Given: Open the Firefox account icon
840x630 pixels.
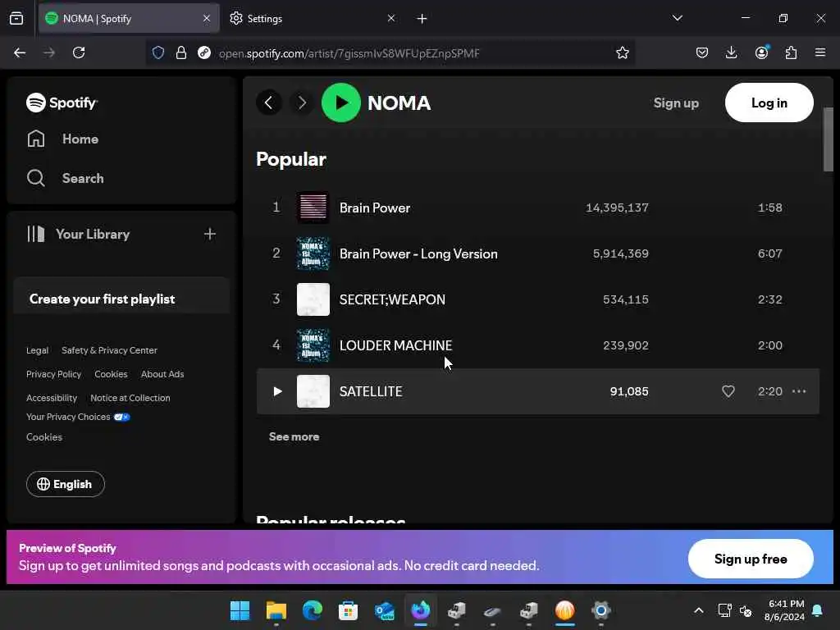Looking at the screenshot, I should (761, 52).
